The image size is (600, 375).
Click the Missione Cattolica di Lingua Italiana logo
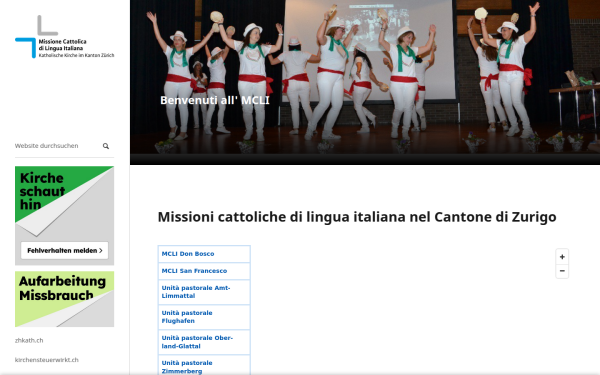click(x=64, y=37)
